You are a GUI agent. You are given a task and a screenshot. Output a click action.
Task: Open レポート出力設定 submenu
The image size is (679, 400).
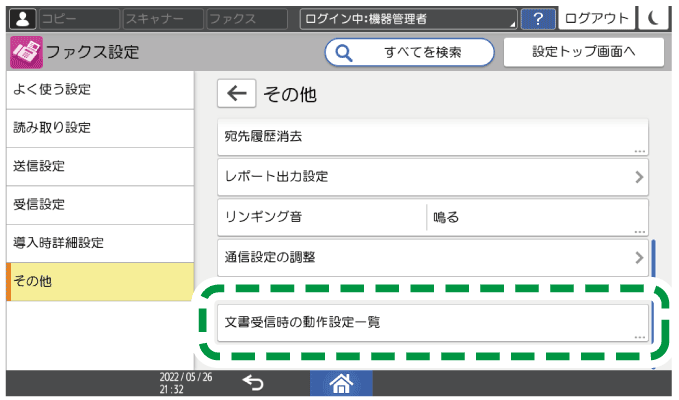433,177
